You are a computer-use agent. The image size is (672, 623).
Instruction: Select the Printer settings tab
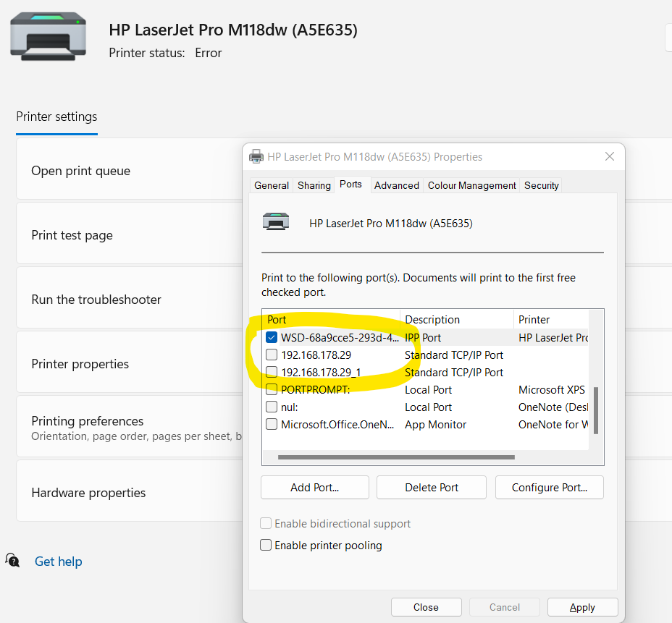[56, 116]
